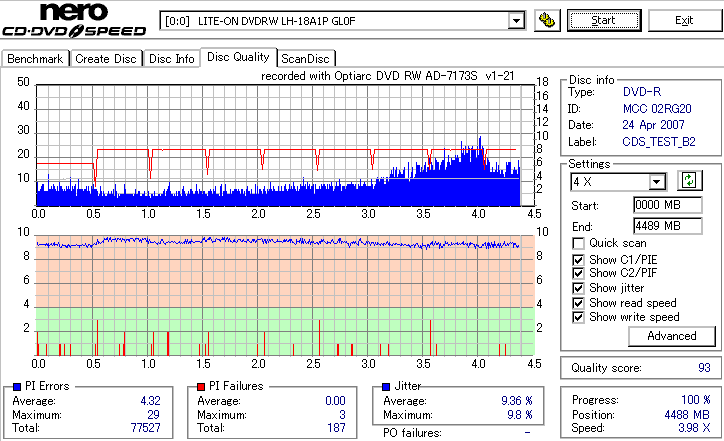724x441 pixels.
Task: Open the drive selection dropdown arrow
Action: point(516,21)
